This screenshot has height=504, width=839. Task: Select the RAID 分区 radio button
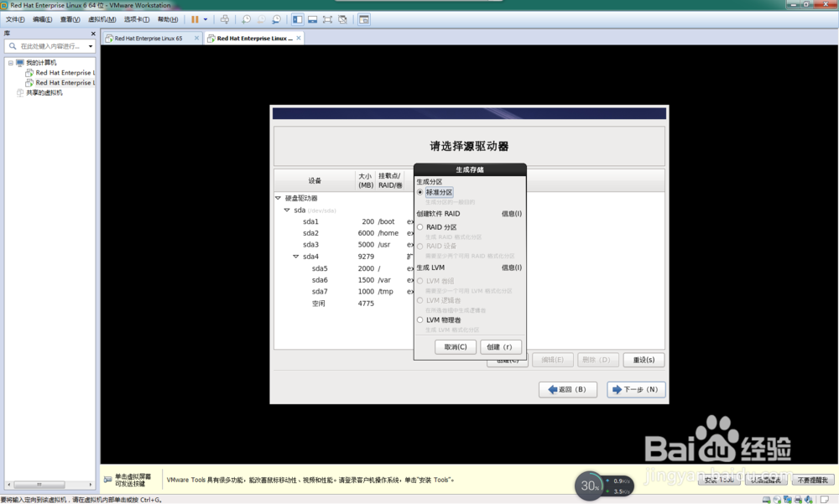(x=420, y=227)
